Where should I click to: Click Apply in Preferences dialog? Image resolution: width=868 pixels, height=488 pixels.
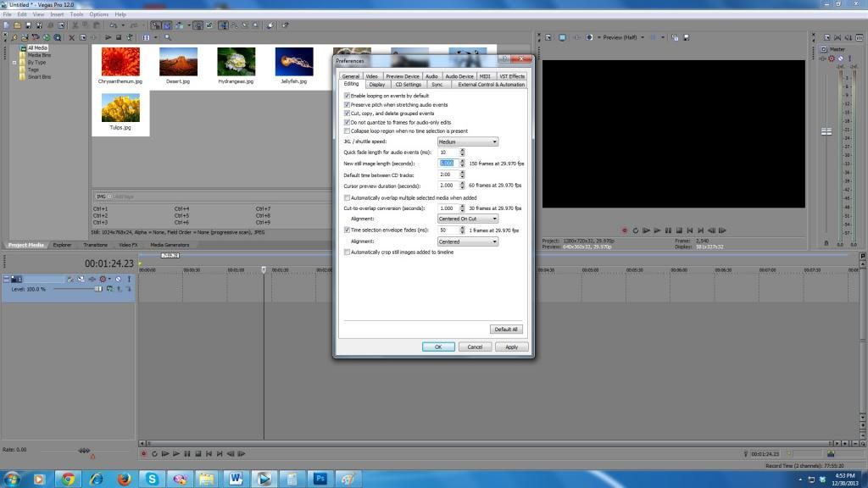[511, 347]
